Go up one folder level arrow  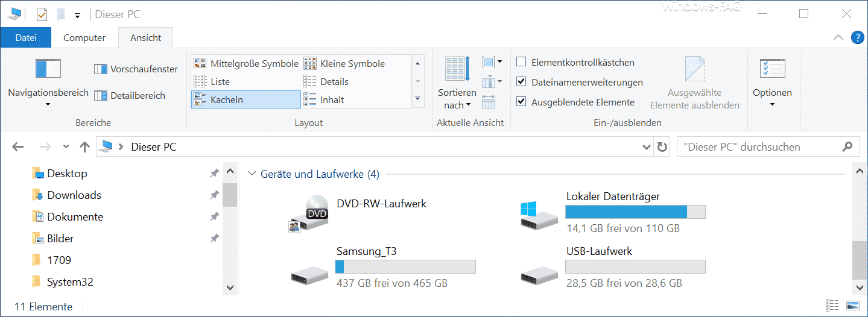tap(84, 146)
